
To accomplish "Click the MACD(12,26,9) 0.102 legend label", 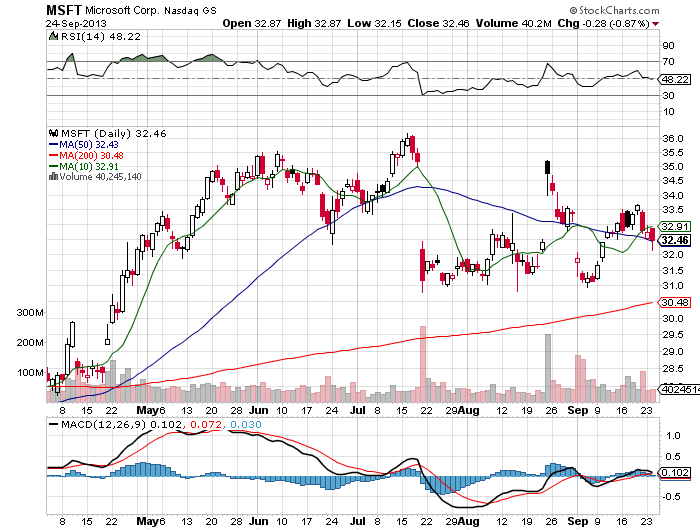I will [x=121, y=425].
